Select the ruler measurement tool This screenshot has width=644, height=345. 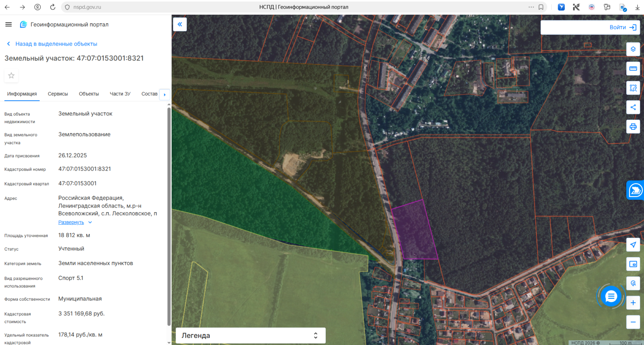[x=633, y=68]
